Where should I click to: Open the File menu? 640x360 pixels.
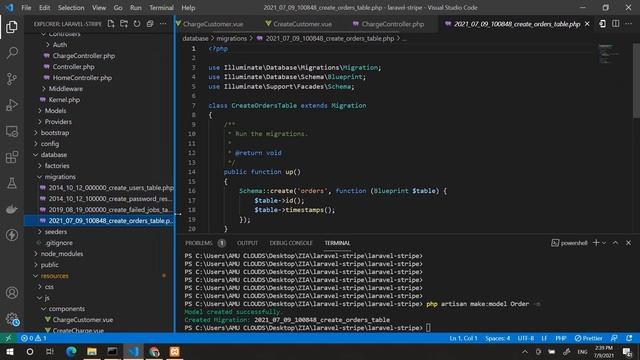tap(26, 7)
